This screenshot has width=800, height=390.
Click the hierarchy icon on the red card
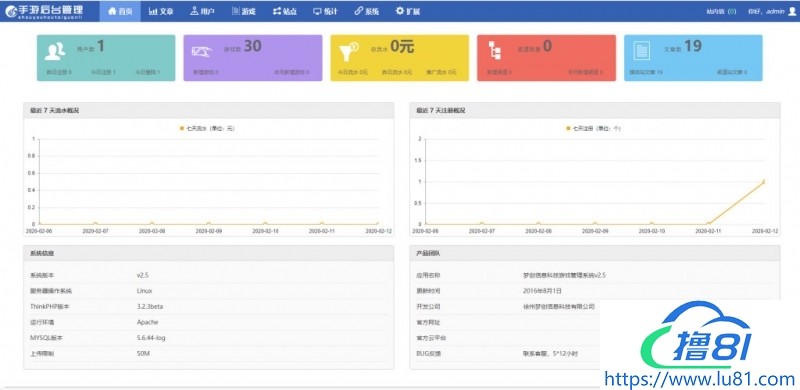[x=494, y=51]
